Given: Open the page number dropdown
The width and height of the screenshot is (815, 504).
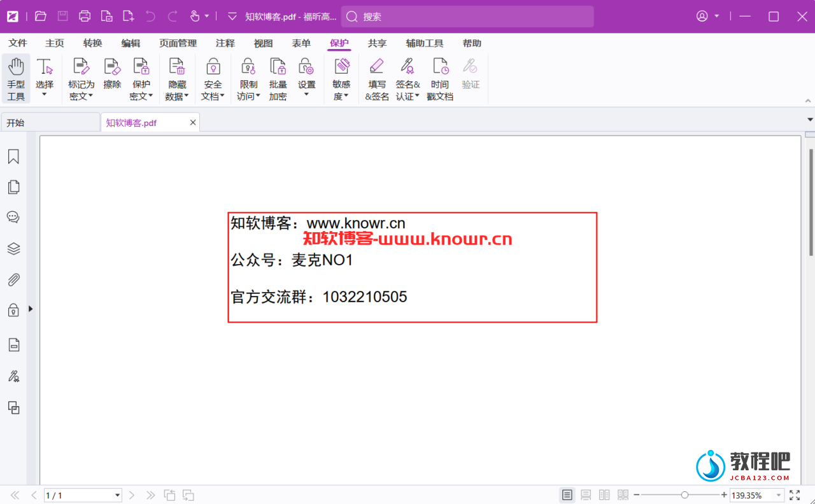Looking at the screenshot, I should [117, 495].
